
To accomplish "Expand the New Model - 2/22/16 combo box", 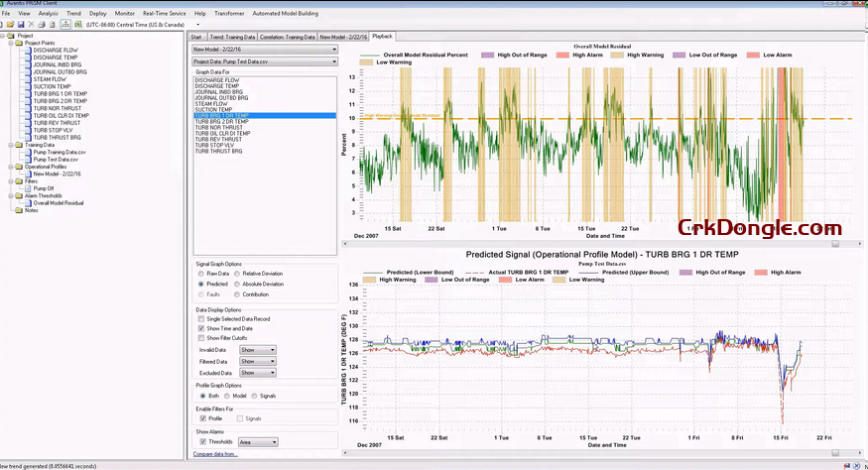I will pyautogui.click(x=265, y=48).
